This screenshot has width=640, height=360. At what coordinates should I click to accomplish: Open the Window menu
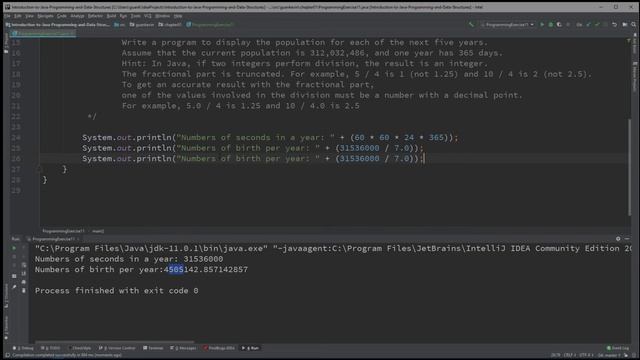click(162, 16)
